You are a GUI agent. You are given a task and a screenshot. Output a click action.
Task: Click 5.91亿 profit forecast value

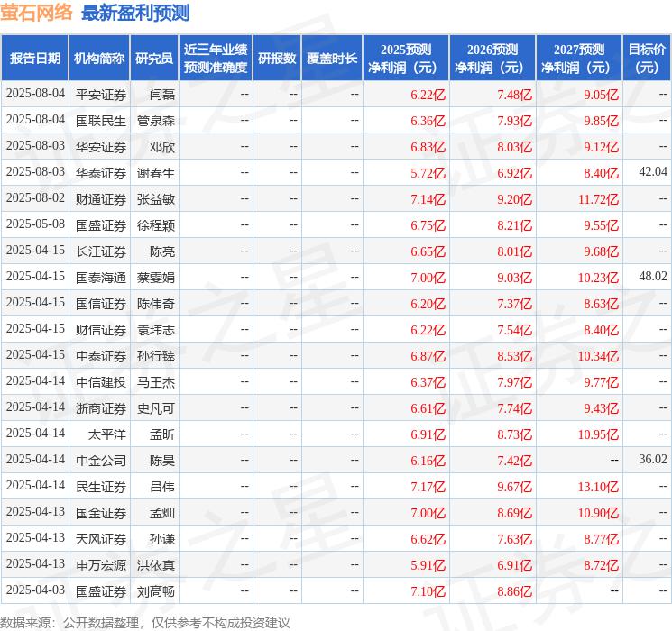click(428, 565)
